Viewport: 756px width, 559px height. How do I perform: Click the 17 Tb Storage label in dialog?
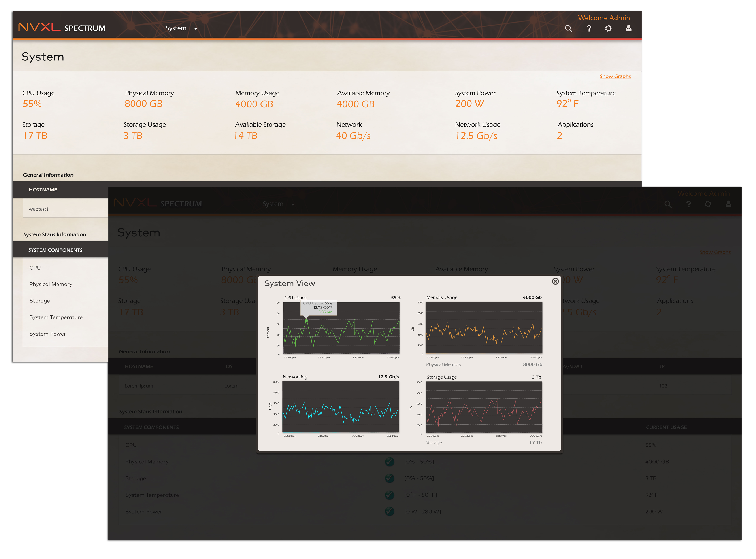[x=535, y=442]
